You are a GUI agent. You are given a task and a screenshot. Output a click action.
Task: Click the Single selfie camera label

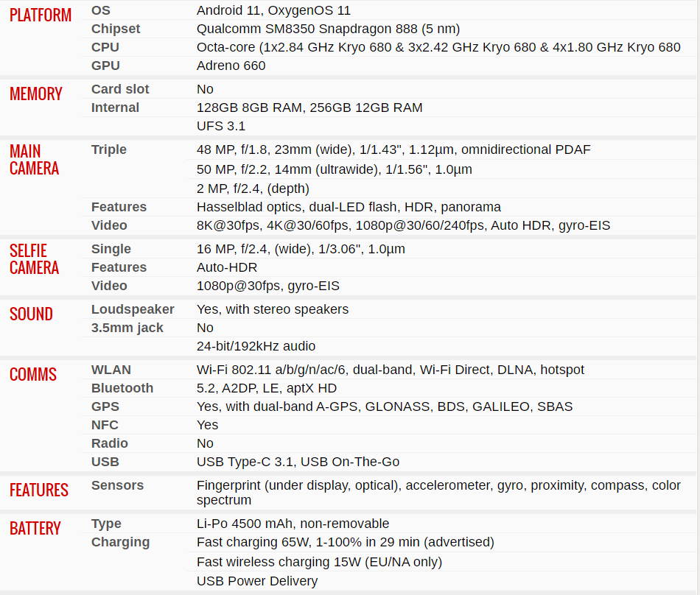click(x=111, y=249)
